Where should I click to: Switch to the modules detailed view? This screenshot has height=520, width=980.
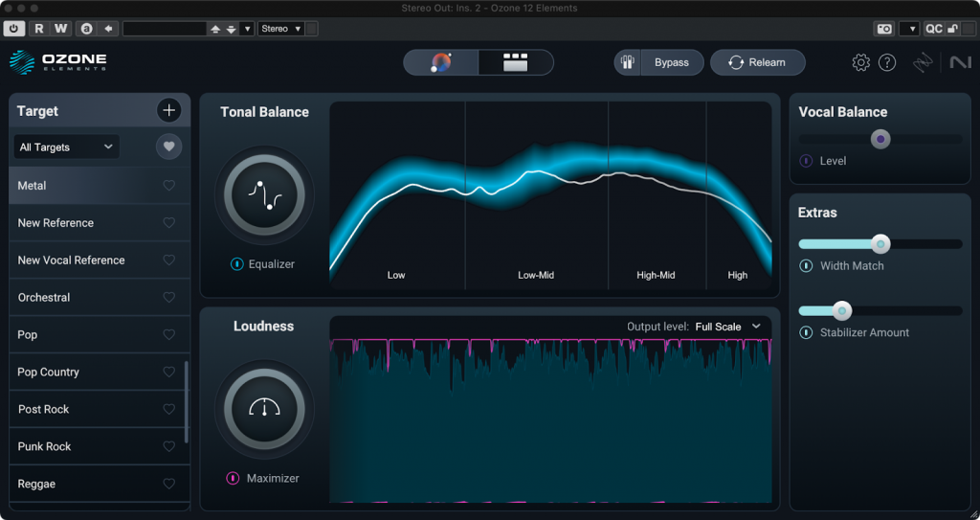tap(516, 63)
